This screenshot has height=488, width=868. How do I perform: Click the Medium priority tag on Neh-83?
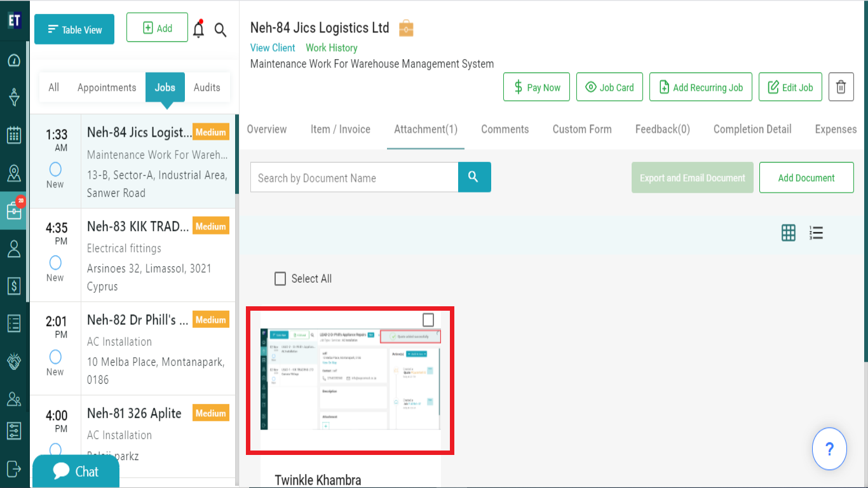click(211, 226)
